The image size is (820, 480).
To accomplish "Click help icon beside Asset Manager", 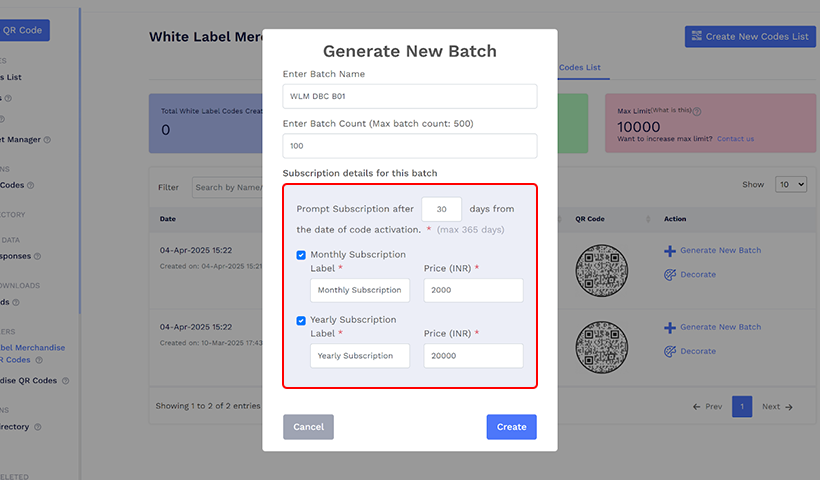I will 47,140.
